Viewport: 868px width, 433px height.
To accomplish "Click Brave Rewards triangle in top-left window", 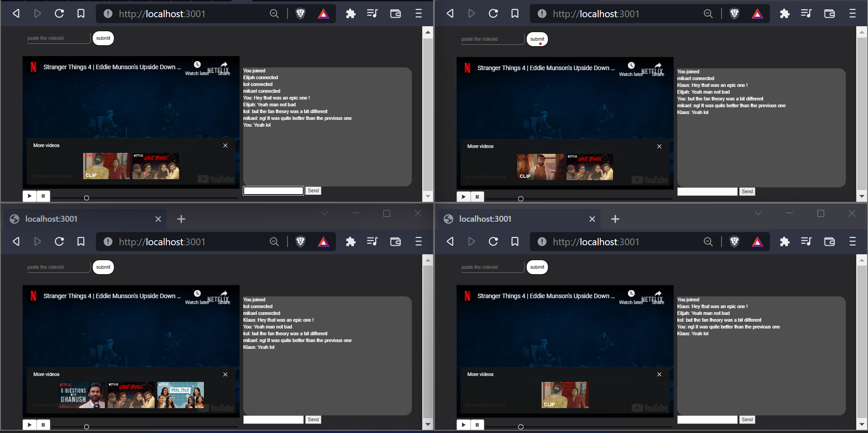I will [x=323, y=14].
